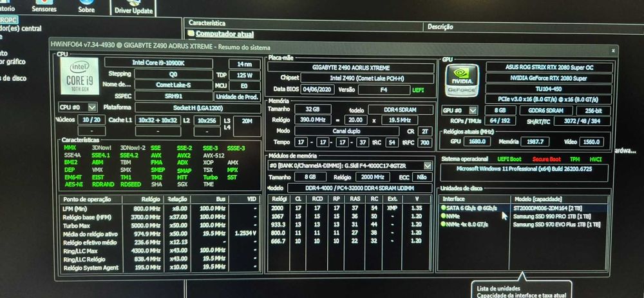This screenshot has width=644, height=298.
Task: Click Driver Update toolbar button
Action: (x=133, y=8)
